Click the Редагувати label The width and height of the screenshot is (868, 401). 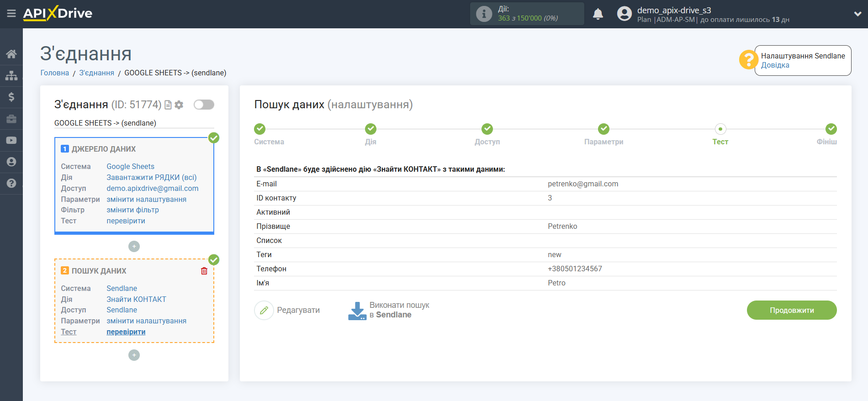298,310
